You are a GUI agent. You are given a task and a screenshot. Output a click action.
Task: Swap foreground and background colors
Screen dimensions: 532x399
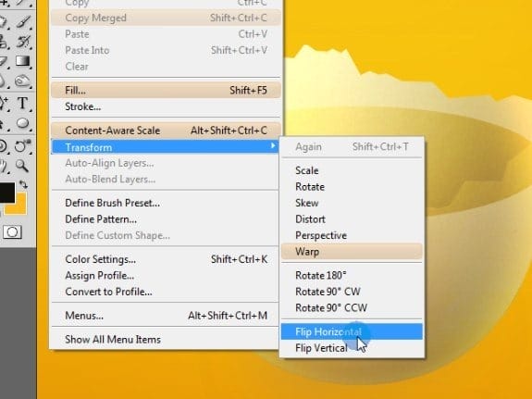[x=23, y=185]
